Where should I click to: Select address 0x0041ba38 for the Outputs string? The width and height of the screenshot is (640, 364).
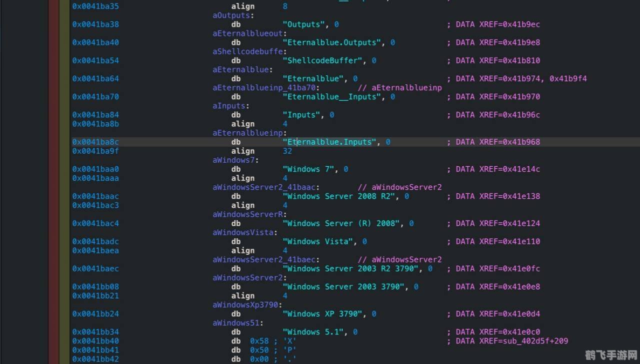pyautogui.click(x=95, y=24)
